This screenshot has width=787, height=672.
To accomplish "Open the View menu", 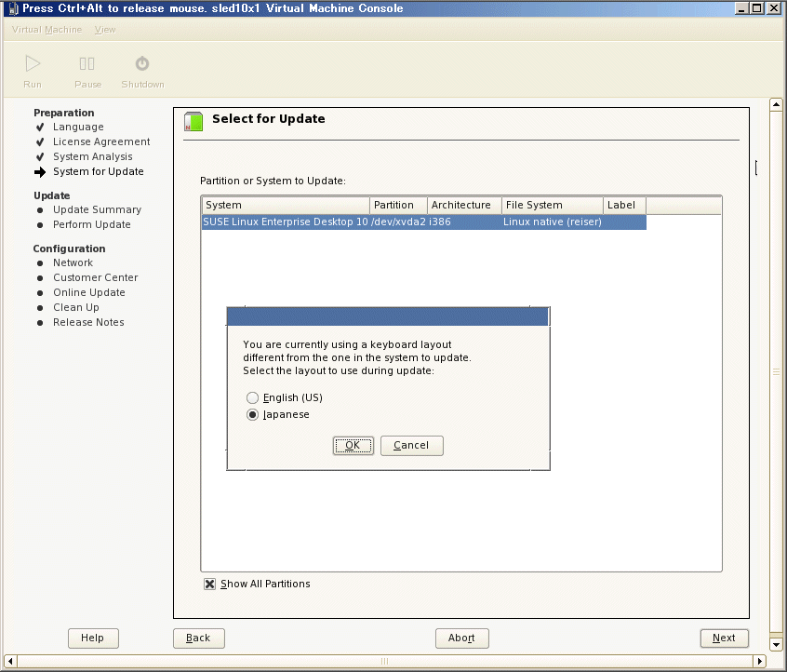I will click(x=105, y=30).
